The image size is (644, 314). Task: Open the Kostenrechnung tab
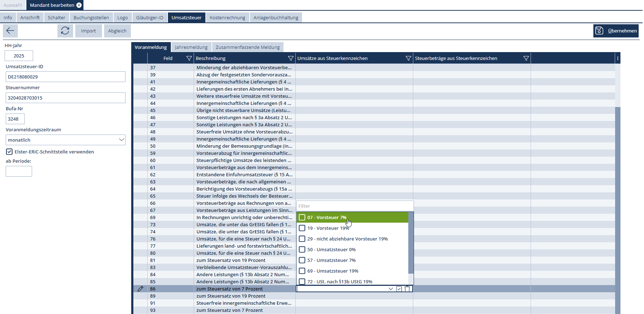(x=227, y=17)
